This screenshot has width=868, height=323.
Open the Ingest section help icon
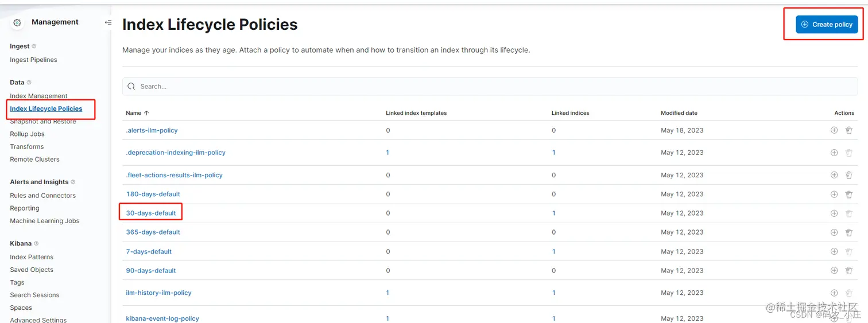click(x=34, y=46)
